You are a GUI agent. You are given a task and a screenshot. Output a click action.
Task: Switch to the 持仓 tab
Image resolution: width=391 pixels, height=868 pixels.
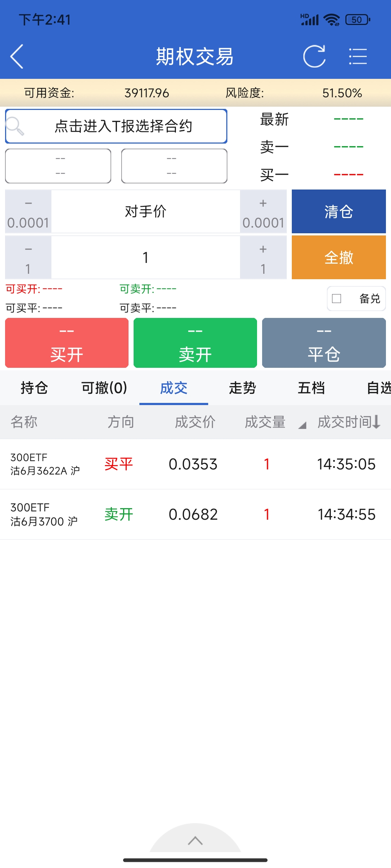tap(34, 388)
